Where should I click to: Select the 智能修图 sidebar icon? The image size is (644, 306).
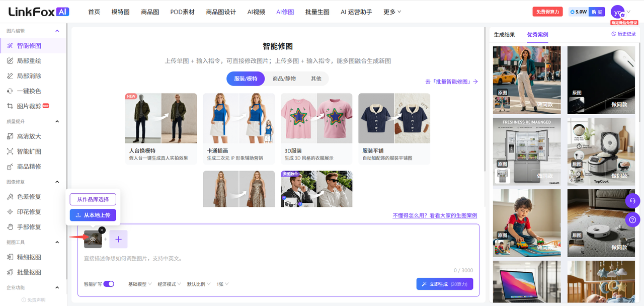tap(10, 46)
